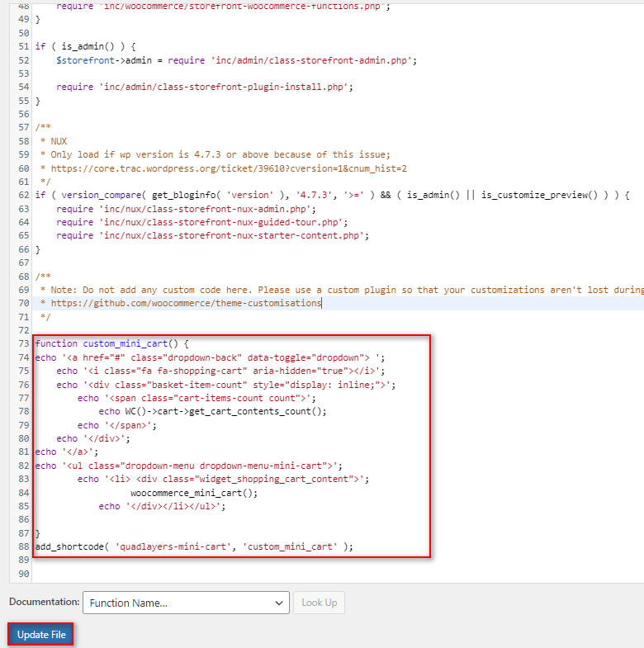644x648 pixels.
Task: Click line number 62 in gutter
Action: (x=24, y=195)
